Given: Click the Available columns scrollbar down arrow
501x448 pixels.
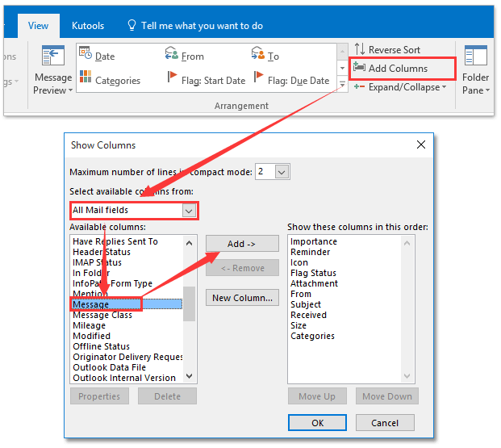Looking at the screenshot, I should pos(190,376).
